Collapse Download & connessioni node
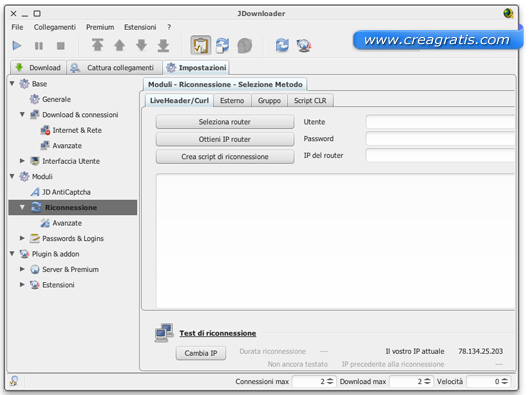530x395 pixels. (x=22, y=114)
